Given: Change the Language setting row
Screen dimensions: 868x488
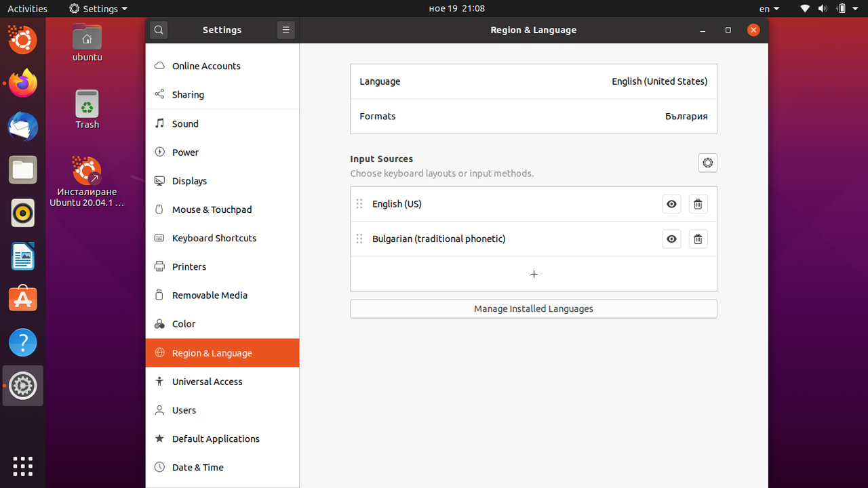Looking at the screenshot, I should click(x=534, y=81).
